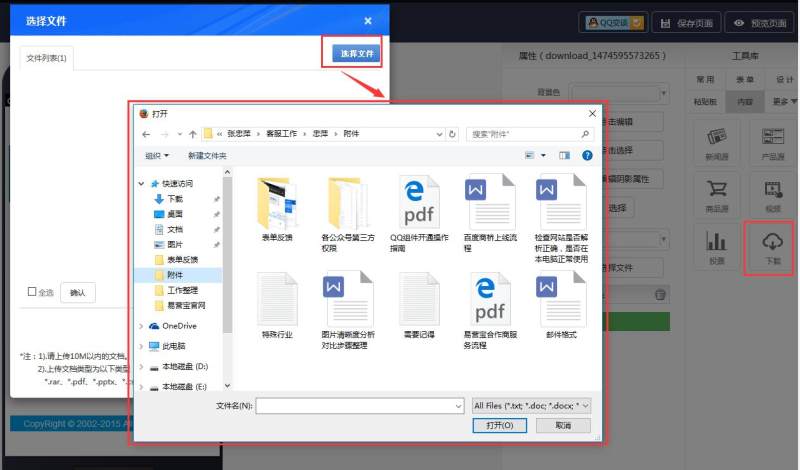The width and height of the screenshot is (800, 470).
Task: Open the 更多 toolbox tab menu
Action: point(784,102)
